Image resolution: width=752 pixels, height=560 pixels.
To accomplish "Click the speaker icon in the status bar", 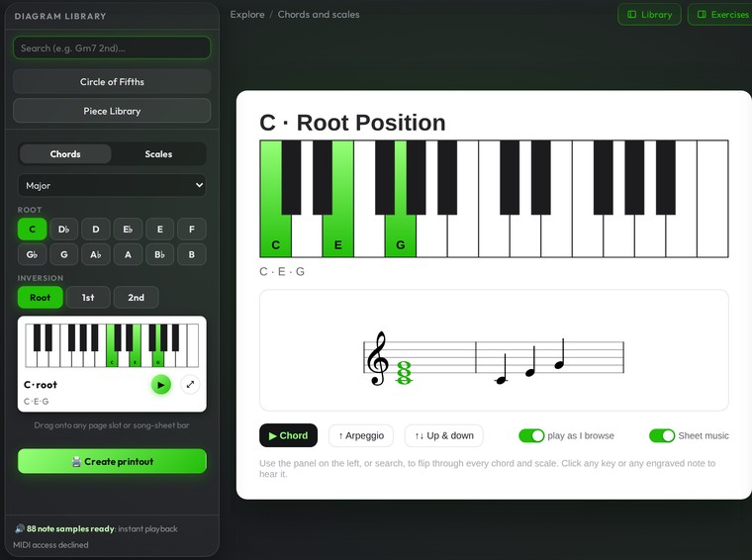I will [20, 529].
